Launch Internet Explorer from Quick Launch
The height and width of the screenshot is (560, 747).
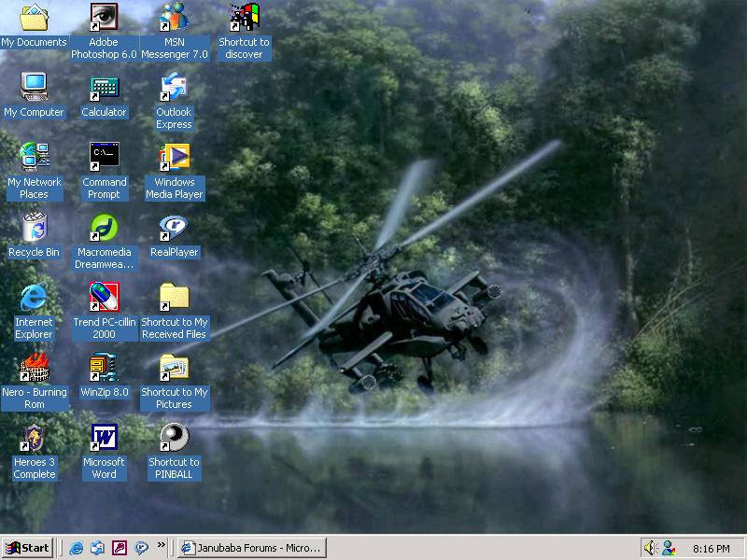pyautogui.click(x=77, y=548)
